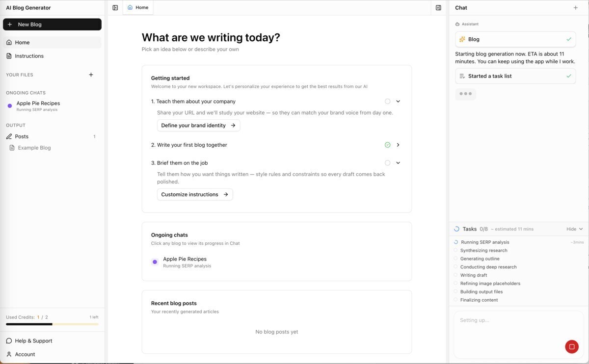Collapse the 'Customize instructions' step chevron
The width and height of the screenshot is (589, 364).
[398, 162]
